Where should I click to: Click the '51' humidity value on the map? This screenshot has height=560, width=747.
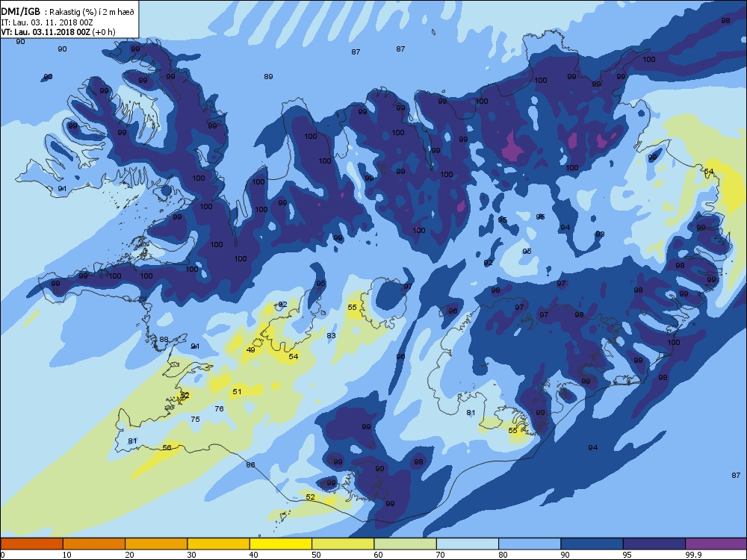[237, 391]
